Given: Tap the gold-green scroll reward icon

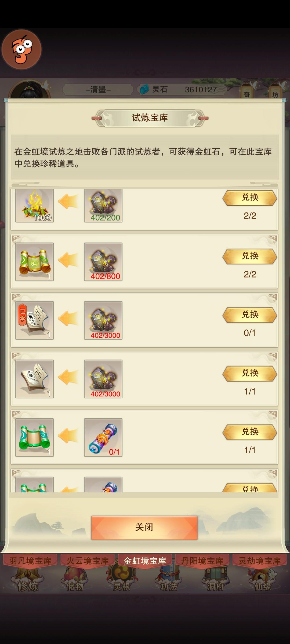Looking at the screenshot, I should (34, 262).
